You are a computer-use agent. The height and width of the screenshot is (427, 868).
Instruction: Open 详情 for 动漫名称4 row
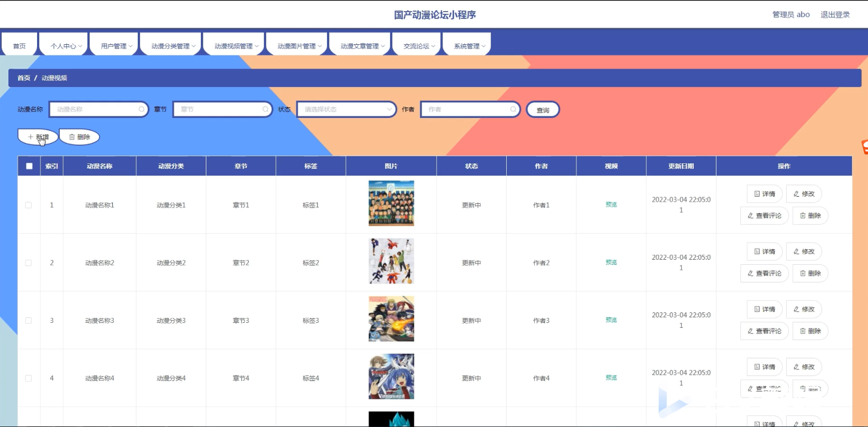pyautogui.click(x=765, y=367)
